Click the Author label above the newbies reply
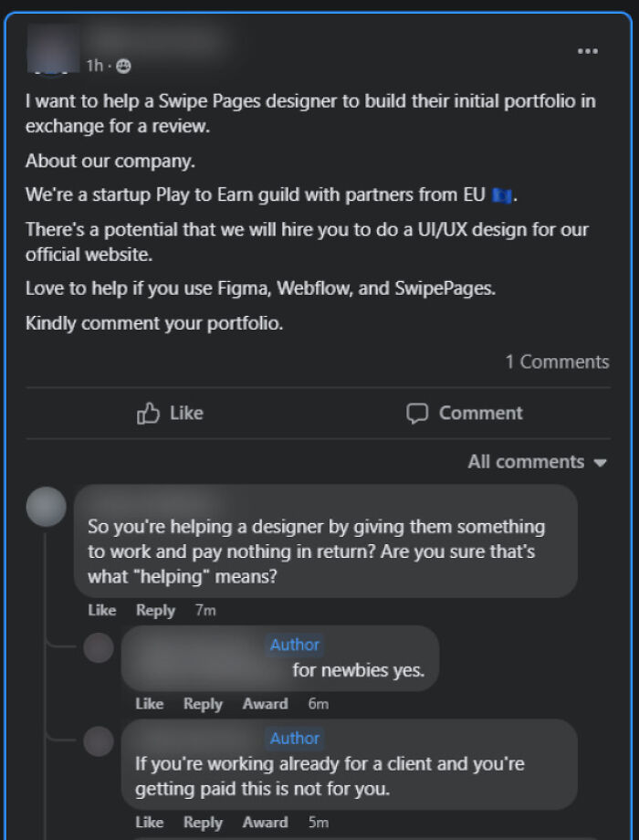This screenshot has width=639, height=840. click(295, 645)
